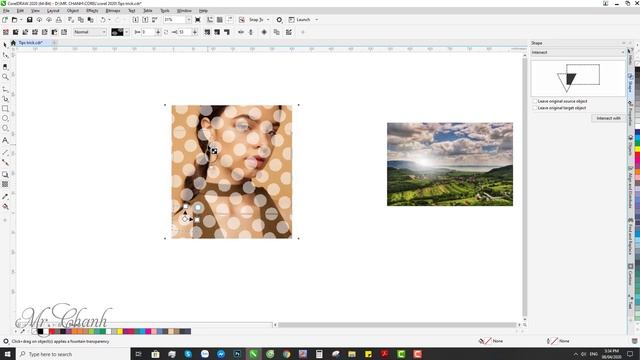
Task: Select the Drop Shadow tool
Action: point(5,174)
